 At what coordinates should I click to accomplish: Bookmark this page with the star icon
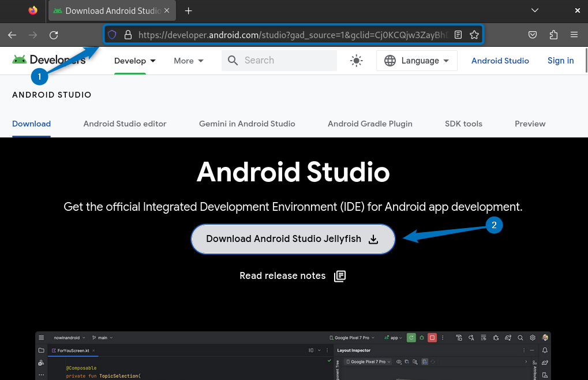pos(474,35)
